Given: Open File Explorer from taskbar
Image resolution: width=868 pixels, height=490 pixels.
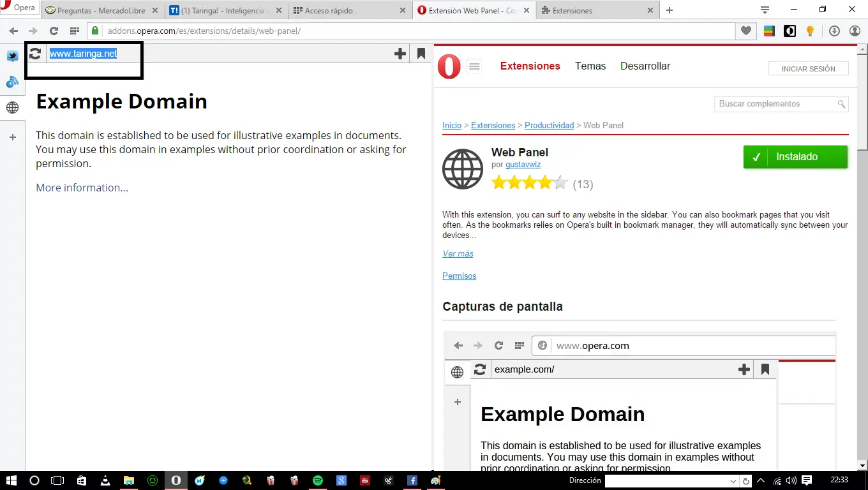Looking at the screenshot, I should (128, 480).
